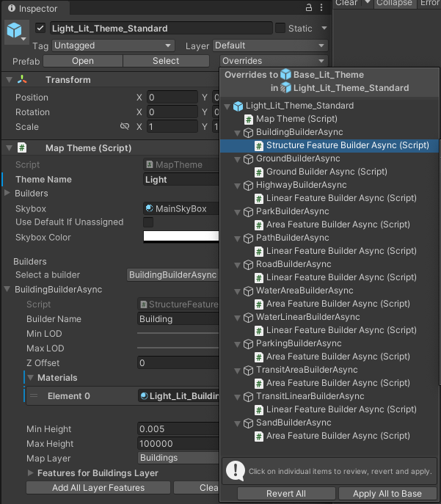Click the Map Theme (Script) hash icon in overrides

pyautogui.click(x=249, y=120)
